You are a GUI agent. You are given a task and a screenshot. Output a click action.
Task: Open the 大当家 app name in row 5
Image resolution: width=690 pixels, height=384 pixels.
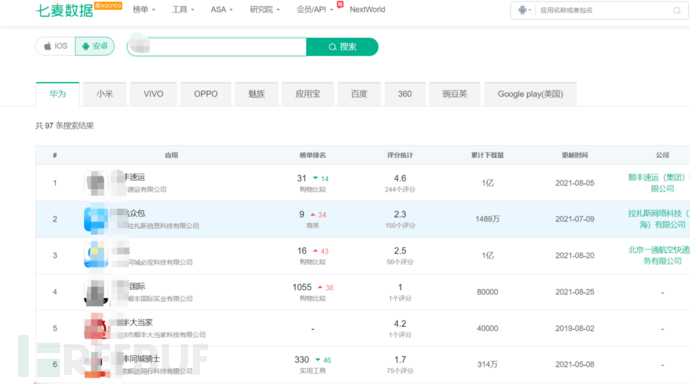point(138,322)
